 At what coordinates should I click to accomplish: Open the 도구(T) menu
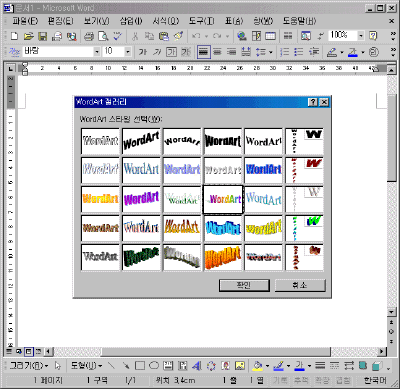(x=202, y=21)
